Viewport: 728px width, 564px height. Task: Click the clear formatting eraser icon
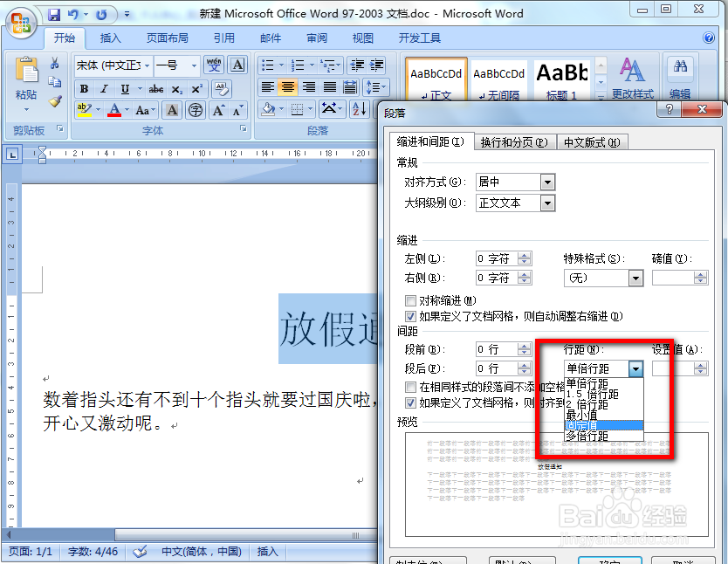click(x=221, y=89)
